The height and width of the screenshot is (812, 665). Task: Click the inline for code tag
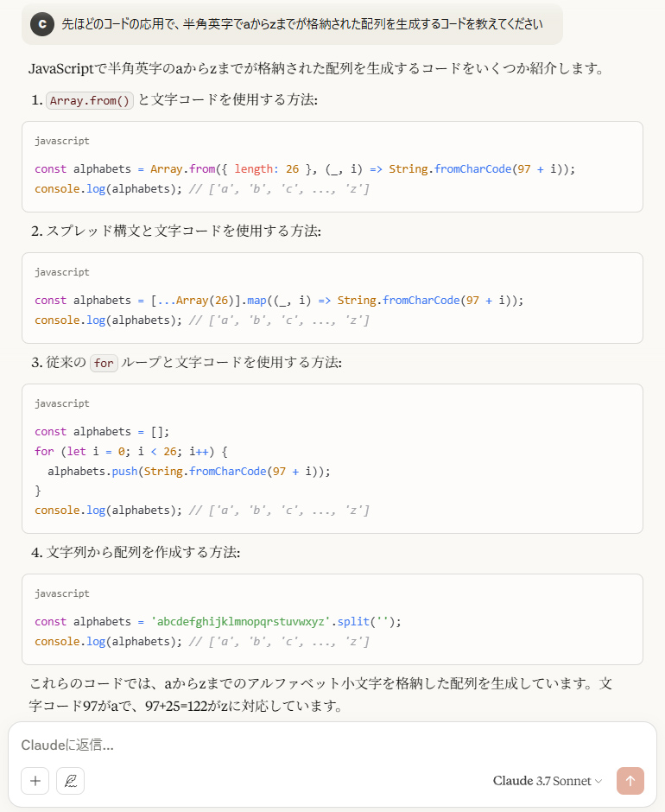click(x=104, y=363)
